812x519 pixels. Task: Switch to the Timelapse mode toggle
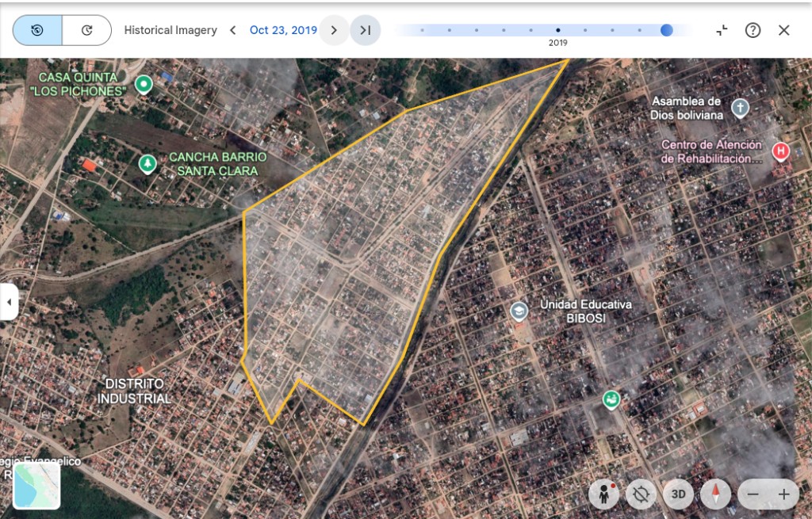pos(86,30)
